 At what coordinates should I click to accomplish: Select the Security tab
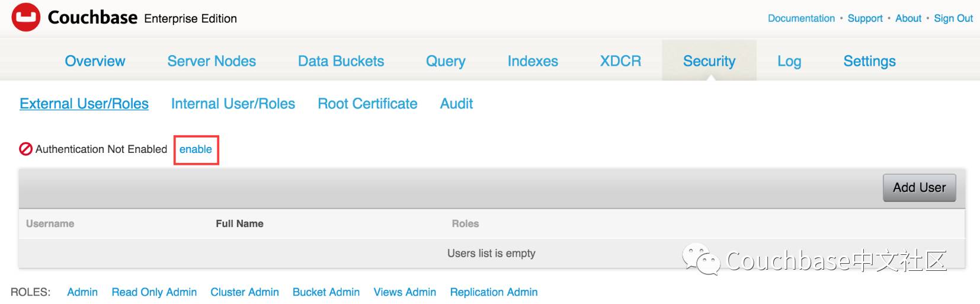coord(709,61)
